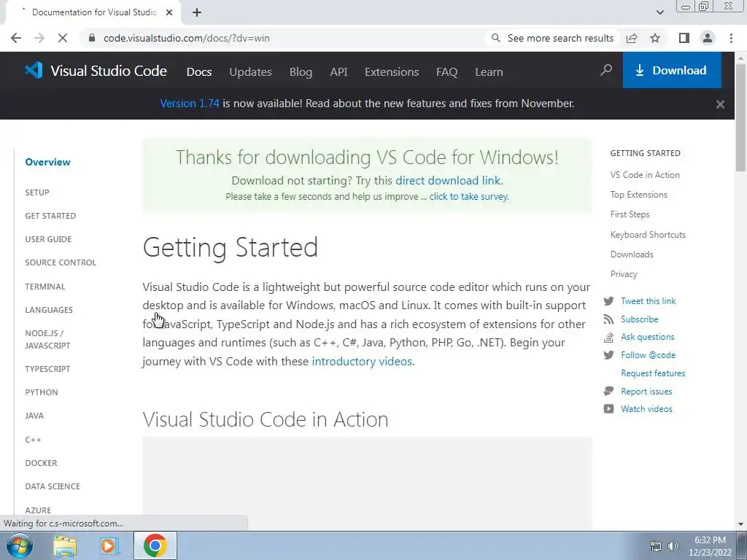Viewport: 747px width, 560px height.
Task: Expand the DATA SCIENCE sidebar section
Action: [53, 486]
